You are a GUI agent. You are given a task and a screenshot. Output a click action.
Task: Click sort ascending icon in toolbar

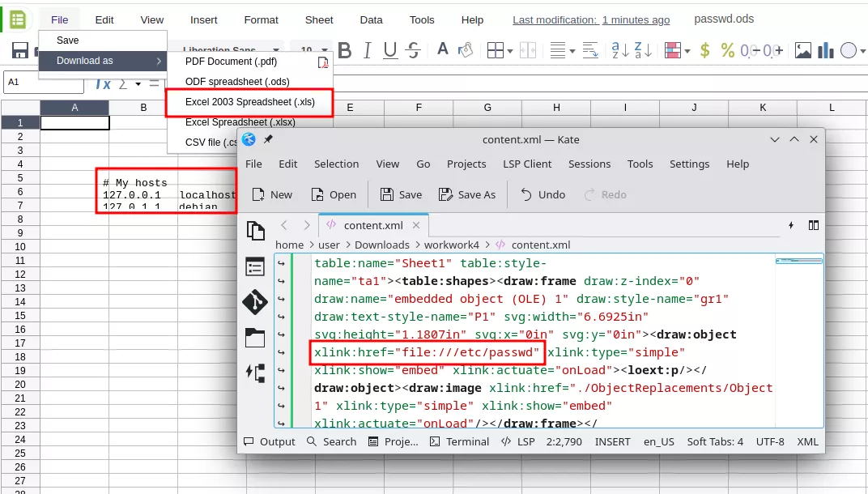[x=620, y=51]
